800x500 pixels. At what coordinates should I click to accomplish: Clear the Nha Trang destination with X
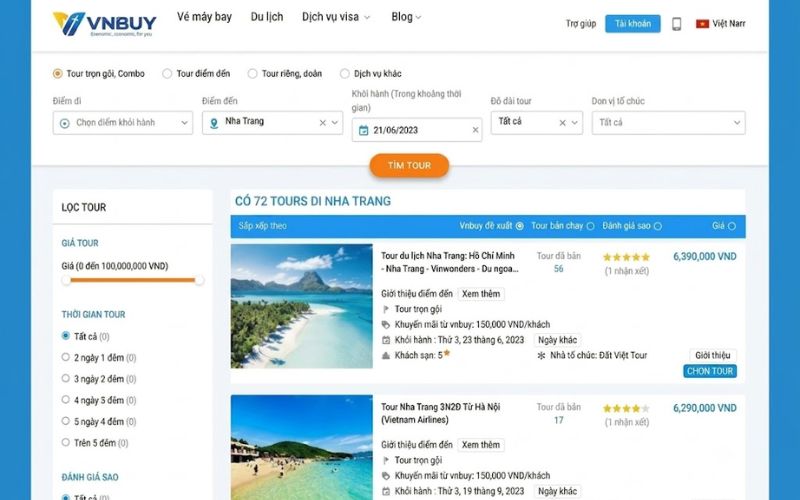322,123
